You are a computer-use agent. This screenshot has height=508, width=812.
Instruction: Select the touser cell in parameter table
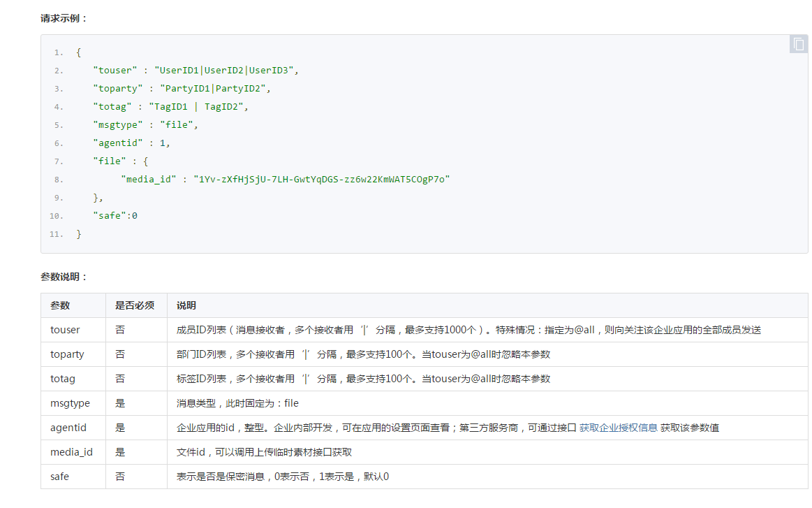click(65, 330)
